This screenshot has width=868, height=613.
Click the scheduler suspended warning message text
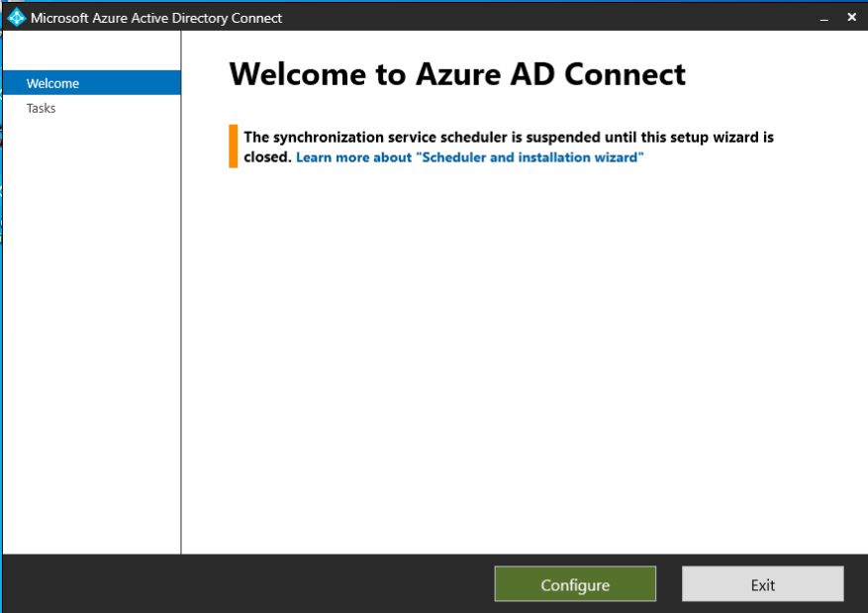pyautogui.click(x=509, y=138)
